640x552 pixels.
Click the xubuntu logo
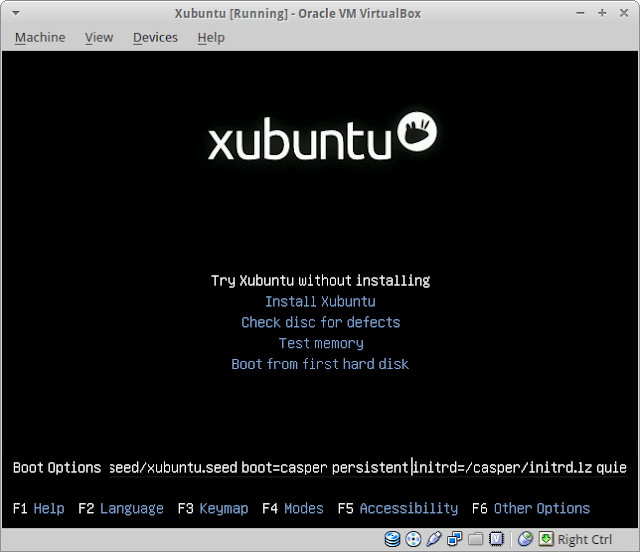(x=322, y=137)
